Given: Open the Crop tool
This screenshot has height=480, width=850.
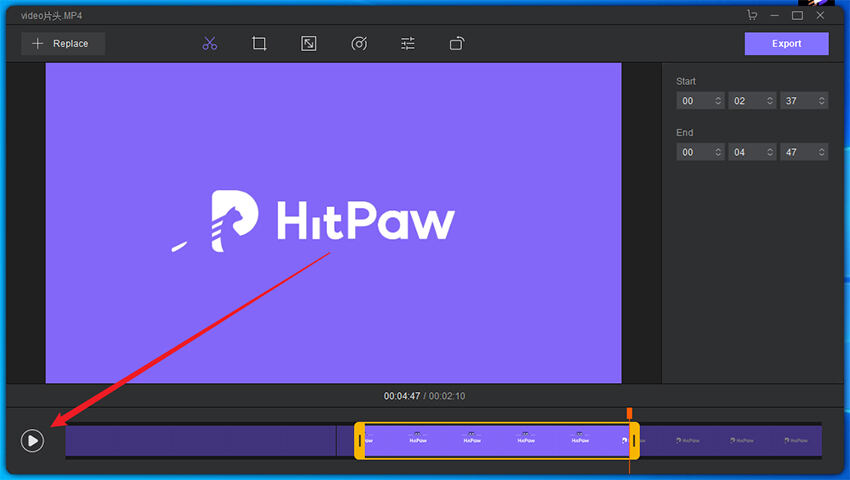Looking at the screenshot, I should tap(259, 43).
